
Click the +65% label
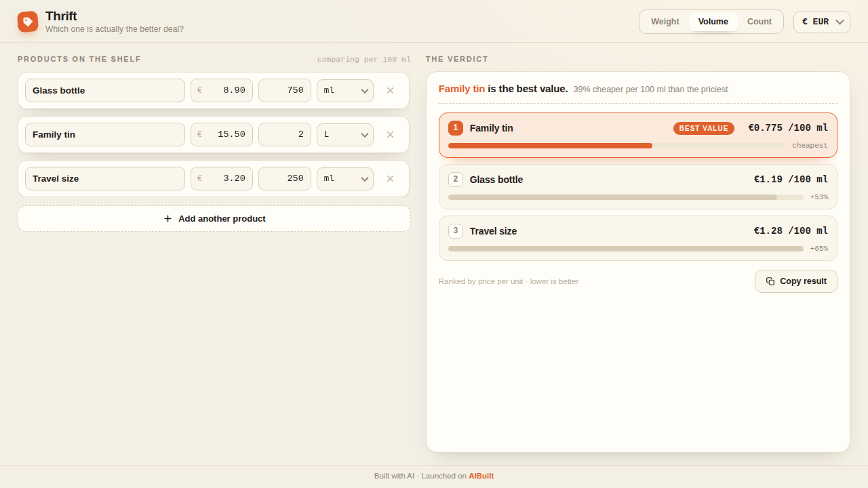818,249
